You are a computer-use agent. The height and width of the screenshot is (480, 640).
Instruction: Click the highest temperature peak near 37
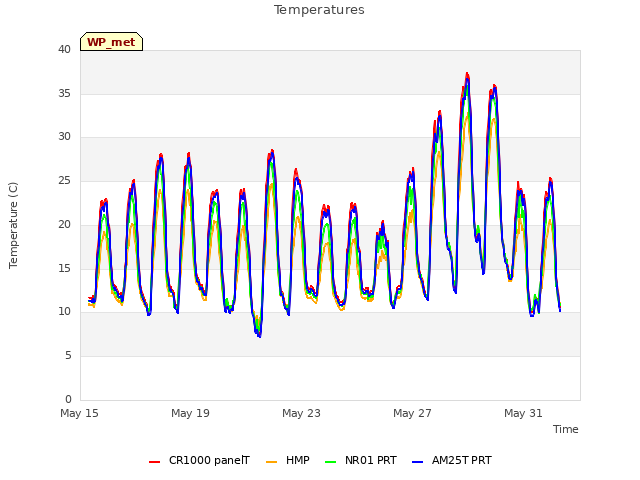tap(467, 75)
